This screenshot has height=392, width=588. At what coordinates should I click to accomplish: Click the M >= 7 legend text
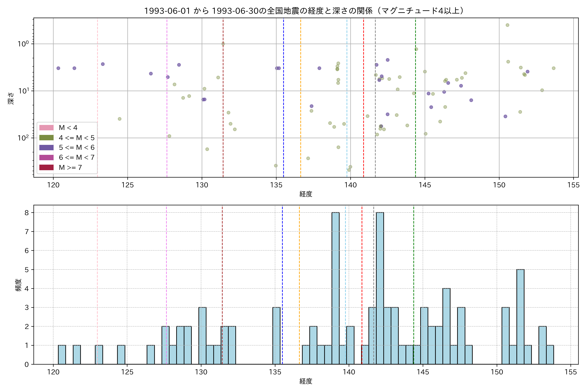tap(70, 168)
